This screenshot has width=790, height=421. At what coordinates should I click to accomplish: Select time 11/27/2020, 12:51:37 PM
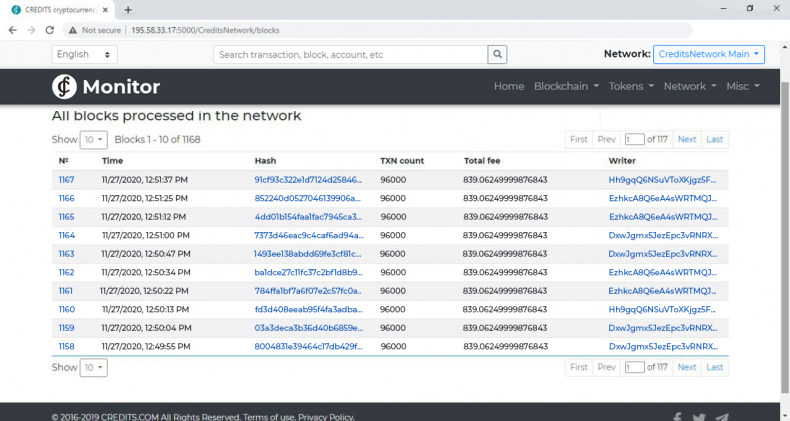pyautogui.click(x=145, y=180)
